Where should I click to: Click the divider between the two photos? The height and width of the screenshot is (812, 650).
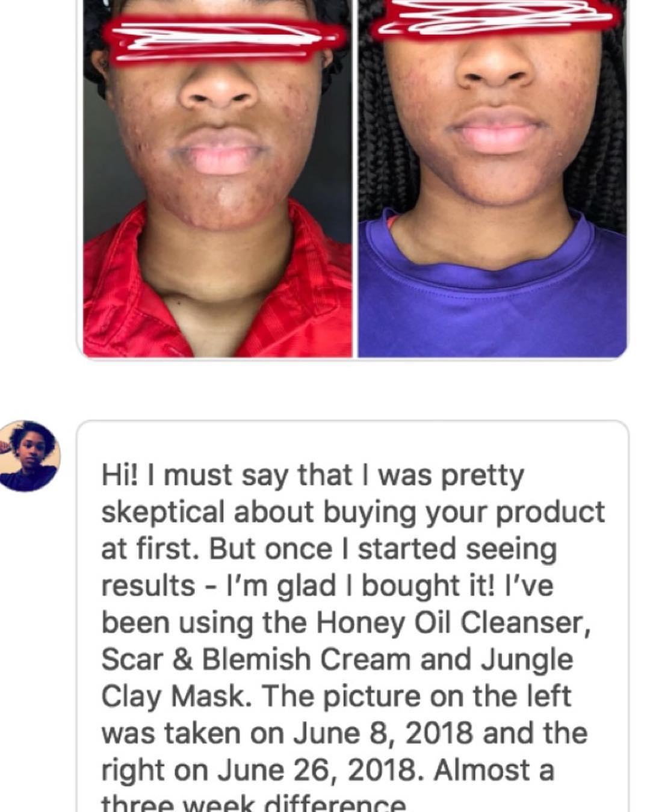tap(356, 179)
